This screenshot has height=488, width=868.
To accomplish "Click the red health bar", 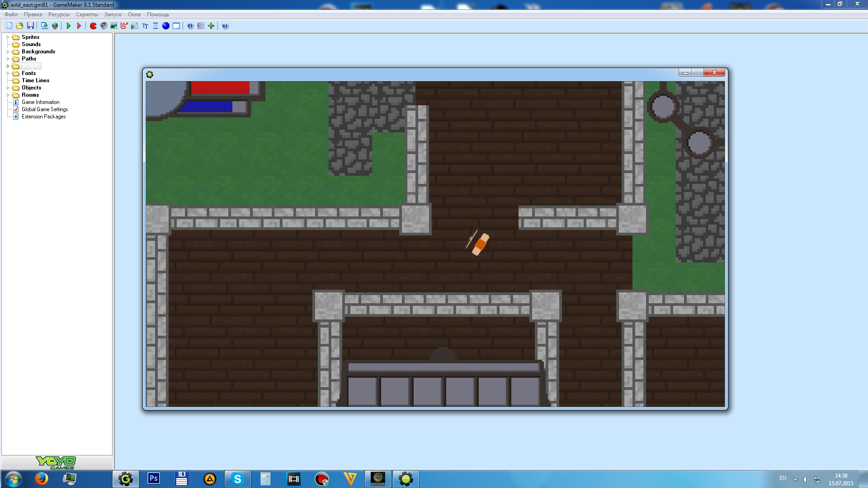I will (220, 88).
